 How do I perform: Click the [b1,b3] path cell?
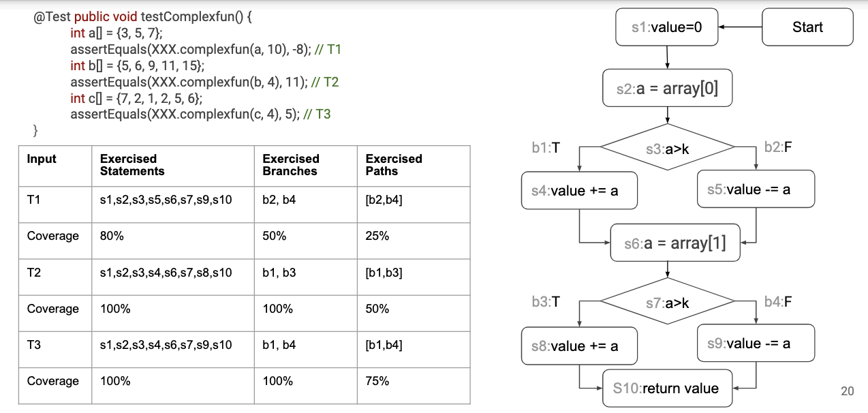[x=384, y=273]
